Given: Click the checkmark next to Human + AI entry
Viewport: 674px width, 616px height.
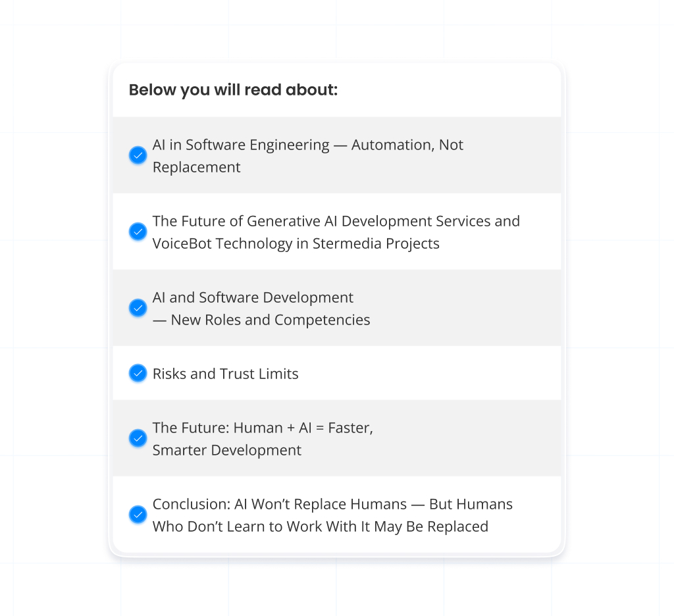Looking at the screenshot, I should coord(138,438).
